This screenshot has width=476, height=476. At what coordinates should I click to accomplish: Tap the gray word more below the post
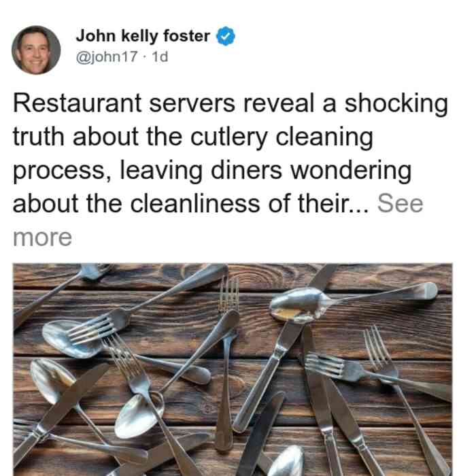[42, 237]
